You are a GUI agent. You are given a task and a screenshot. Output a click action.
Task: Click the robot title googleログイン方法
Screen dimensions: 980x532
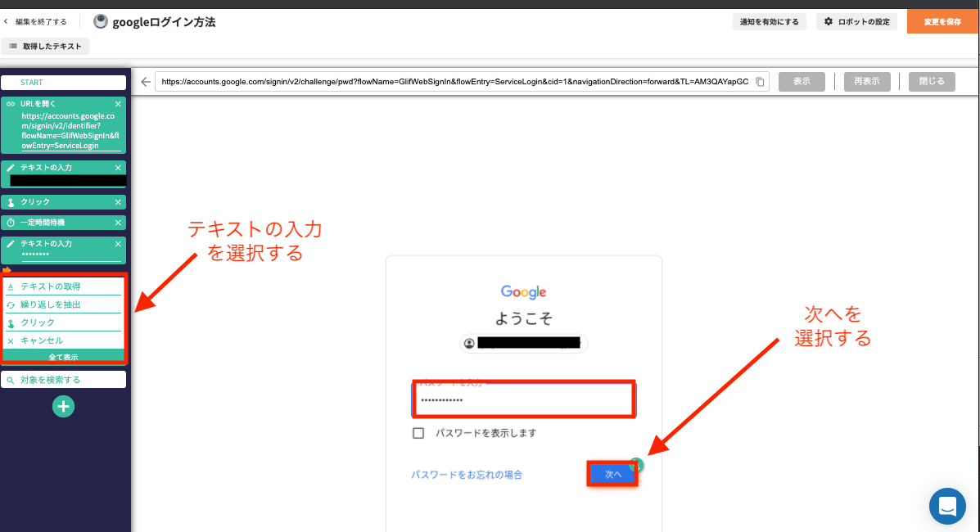164,22
